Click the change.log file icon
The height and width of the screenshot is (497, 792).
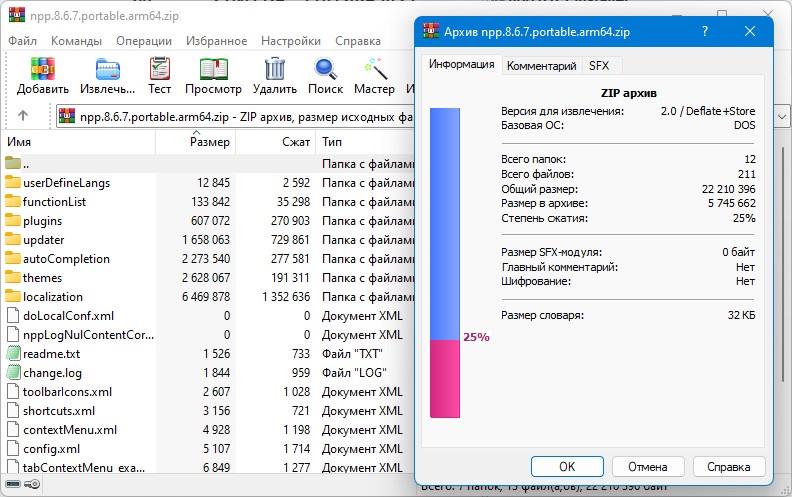[x=13, y=372]
